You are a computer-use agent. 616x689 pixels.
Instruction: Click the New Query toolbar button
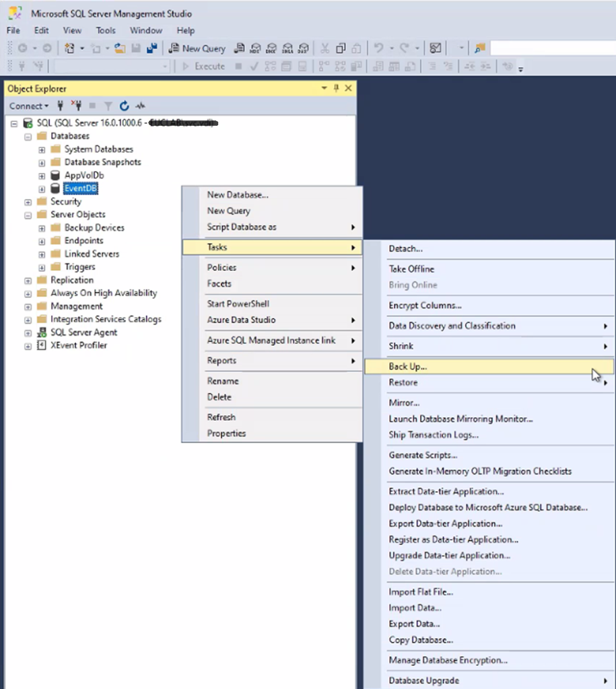pyautogui.click(x=197, y=48)
